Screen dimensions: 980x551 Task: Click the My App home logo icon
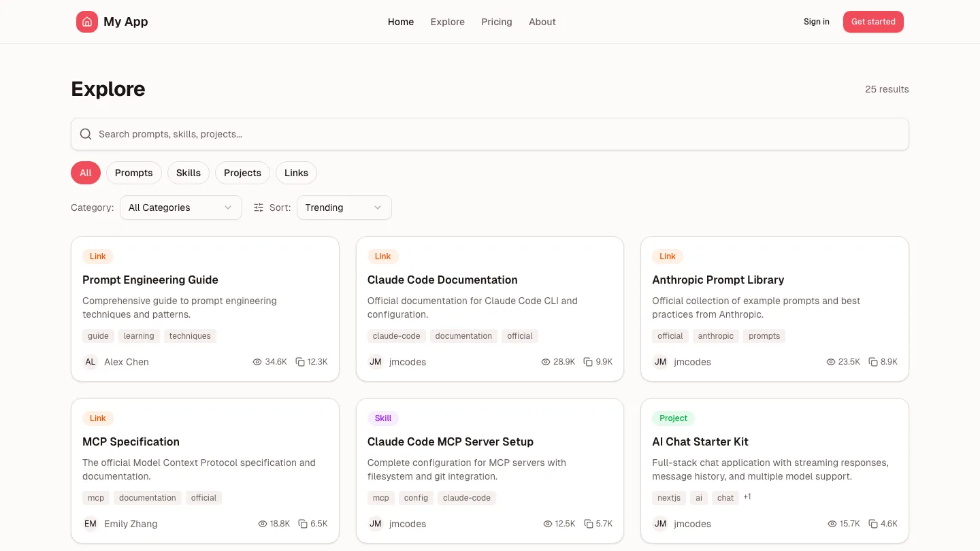tap(87, 22)
